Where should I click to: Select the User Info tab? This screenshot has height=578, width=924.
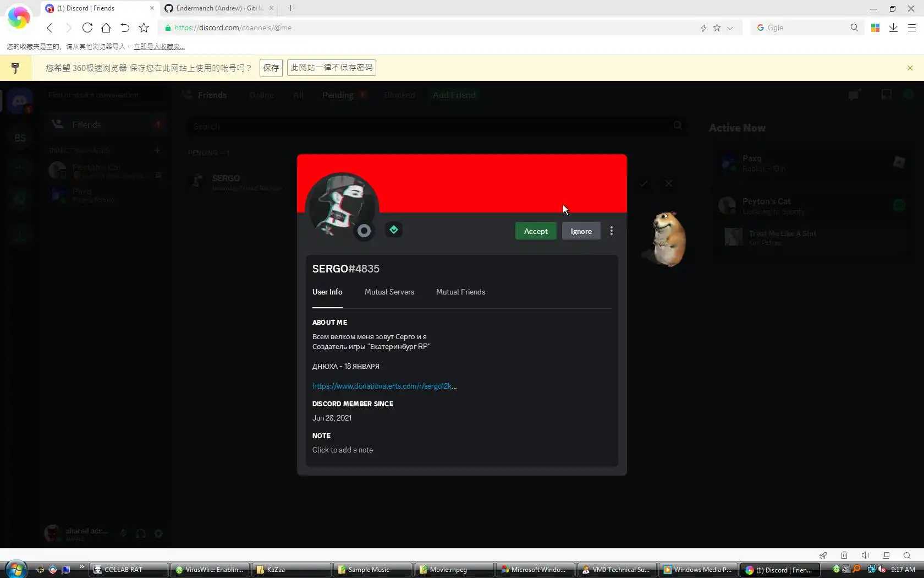click(327, 292)
